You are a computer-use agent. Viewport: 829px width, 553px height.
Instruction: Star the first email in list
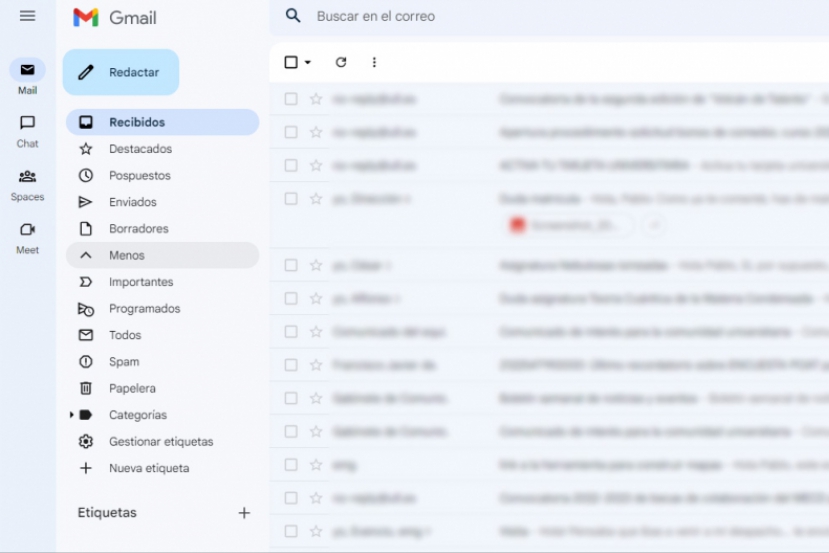point(316,99)
